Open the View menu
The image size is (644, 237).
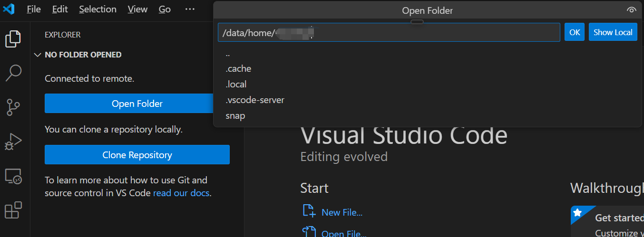pos(137,9)
